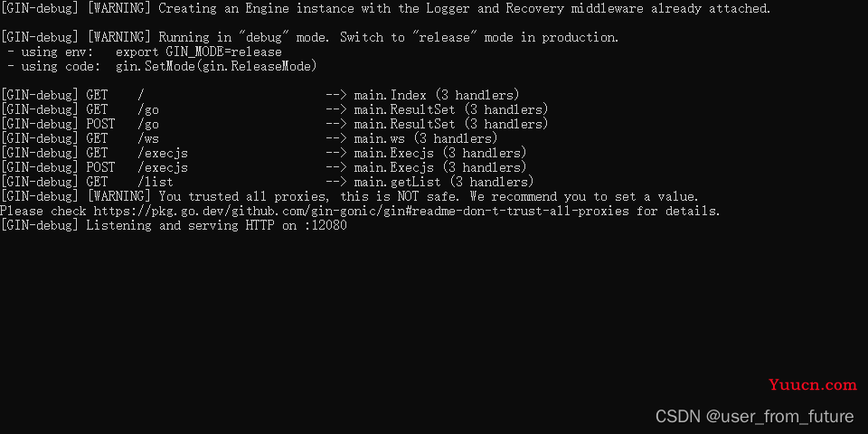Click the Running in debug mode warning

(x=309, y=38)
